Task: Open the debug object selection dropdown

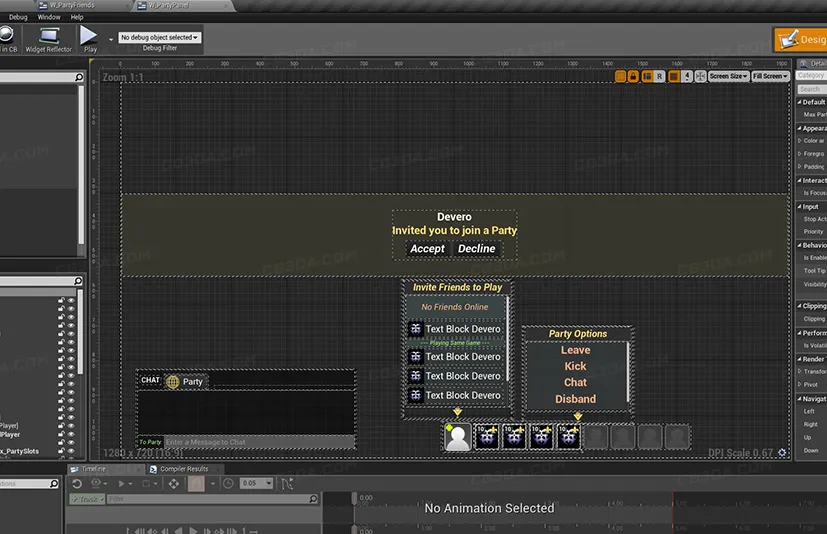Action: pos(159,37)
